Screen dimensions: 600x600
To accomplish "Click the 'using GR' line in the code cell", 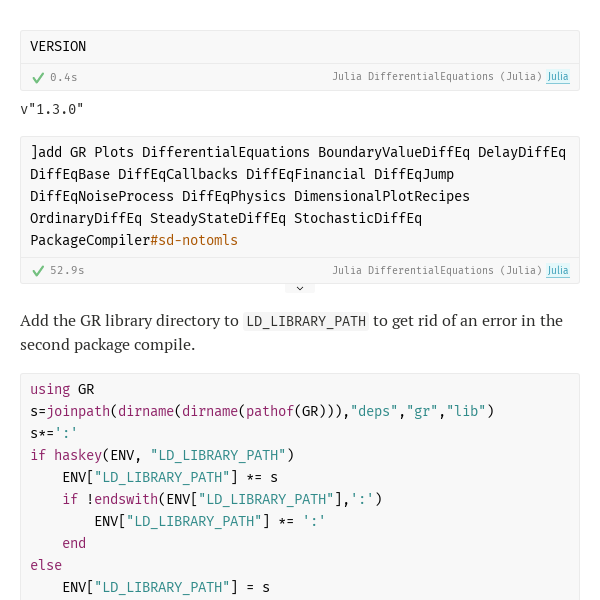I will pyautogui.click(x=62, y=389).
